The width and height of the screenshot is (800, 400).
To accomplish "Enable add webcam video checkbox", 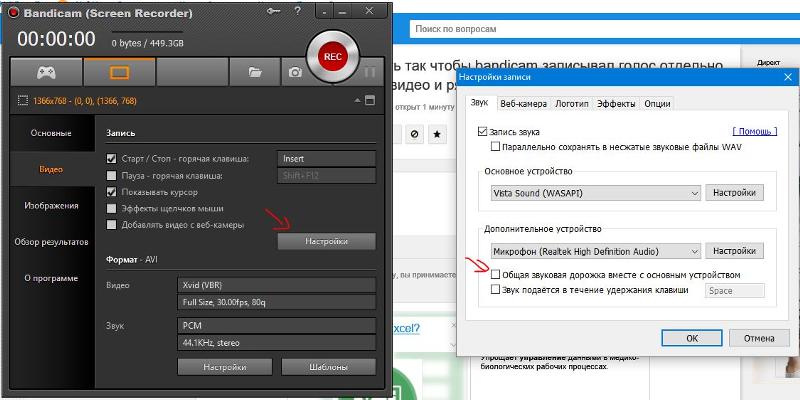I will click(111, 224).
